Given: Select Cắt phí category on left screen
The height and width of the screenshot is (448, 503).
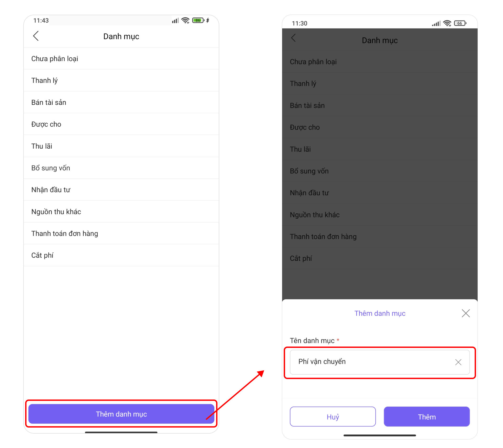Looking at the screenshot, I should [x=121, y=255].
